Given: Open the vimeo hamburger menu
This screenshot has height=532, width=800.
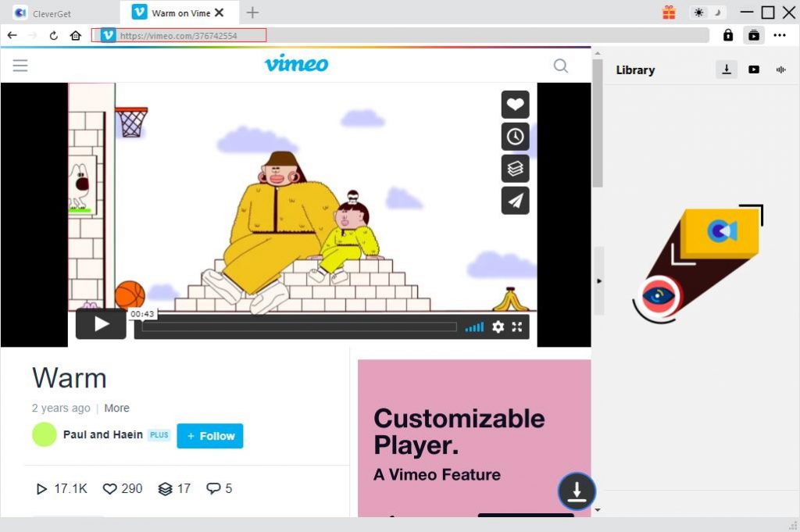Looking at the screenshot, I should coord(20,65).
